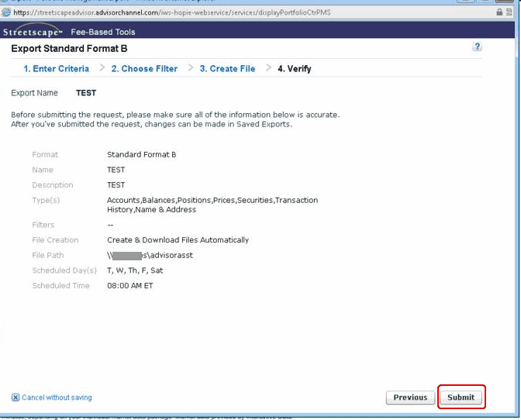Click the Streetscape logo

tap(33, 31)
